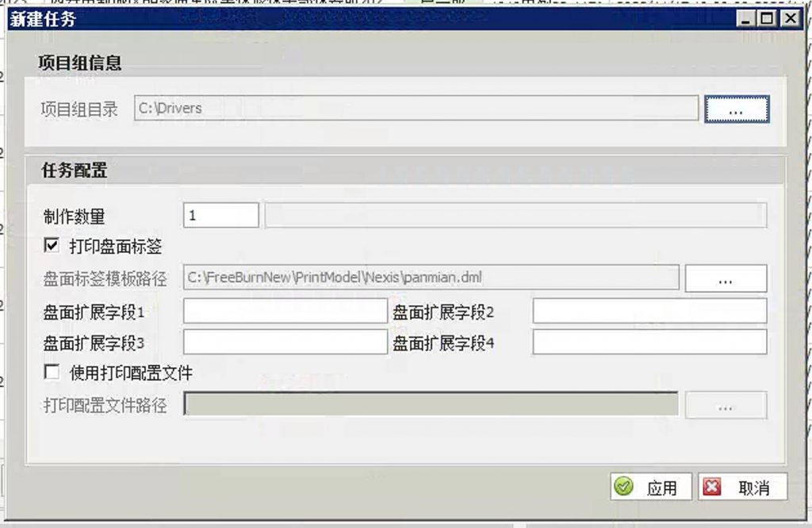Click the 打印配置文件路径 browse button
The height and width of the screenshot is (528, 812).
click(726, 405)
